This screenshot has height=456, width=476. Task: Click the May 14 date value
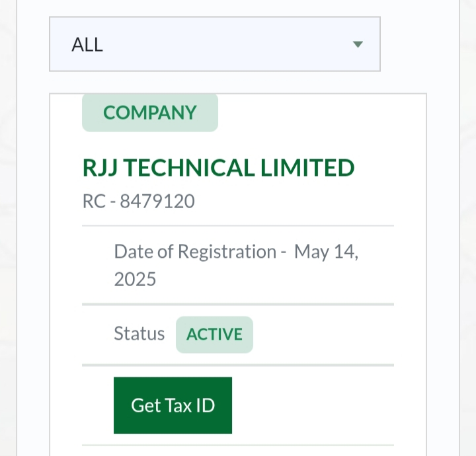click(x=324, y=252)
